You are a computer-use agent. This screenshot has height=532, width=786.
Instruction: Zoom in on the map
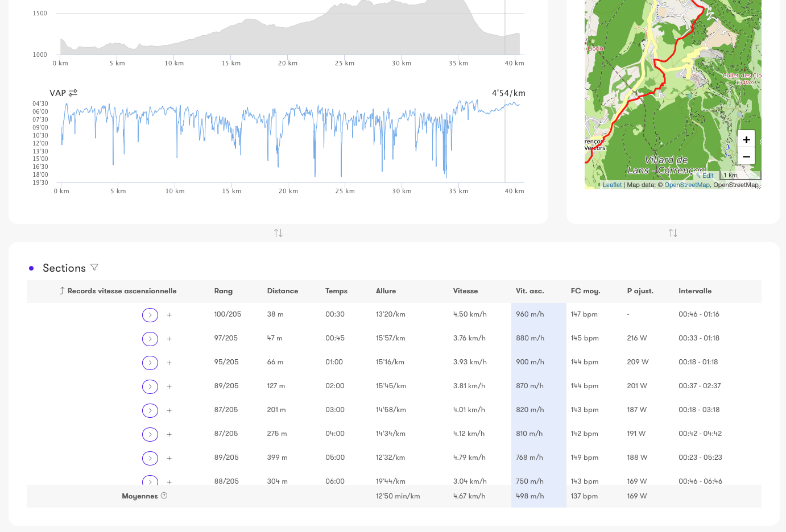point(746,140)
